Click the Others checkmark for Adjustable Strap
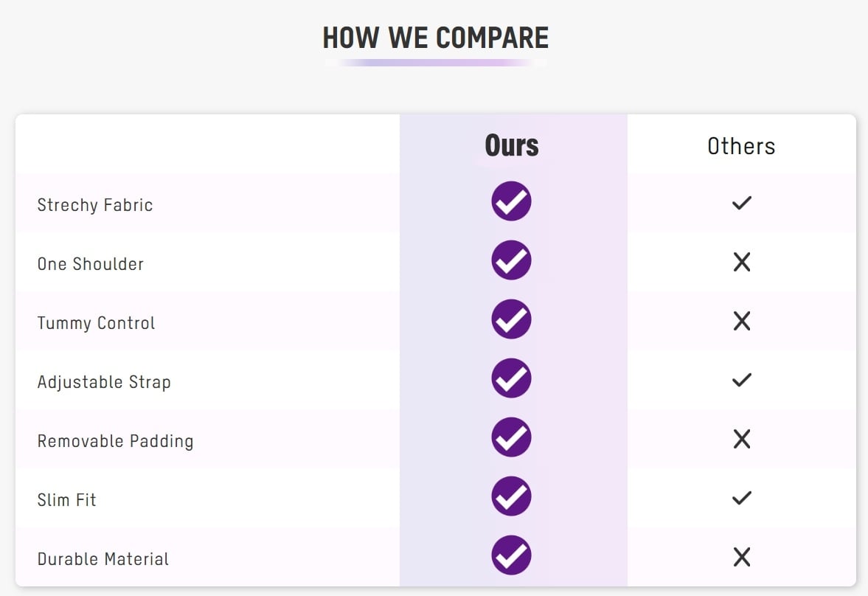 (x=741, y=380)
